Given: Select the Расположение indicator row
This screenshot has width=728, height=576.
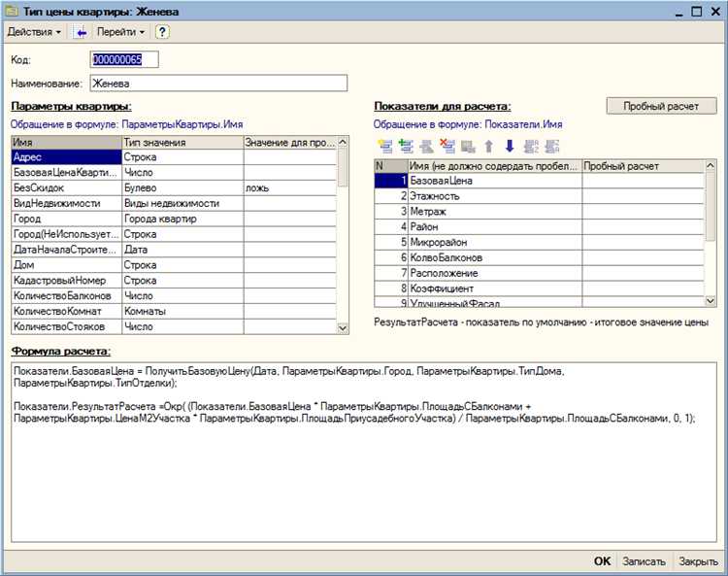Looking at the screenshot, I should point(539,273).
